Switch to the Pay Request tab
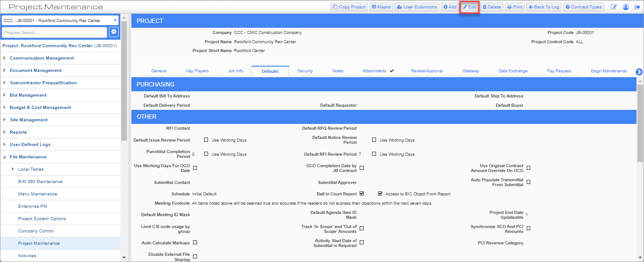The height and width of the screenshot is (262, 644). point(559,71)
